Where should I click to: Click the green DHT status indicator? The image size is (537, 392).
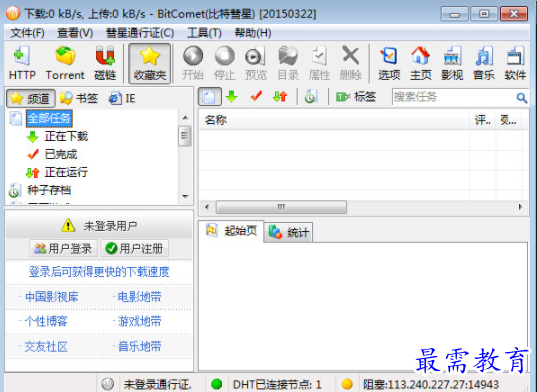216,384
